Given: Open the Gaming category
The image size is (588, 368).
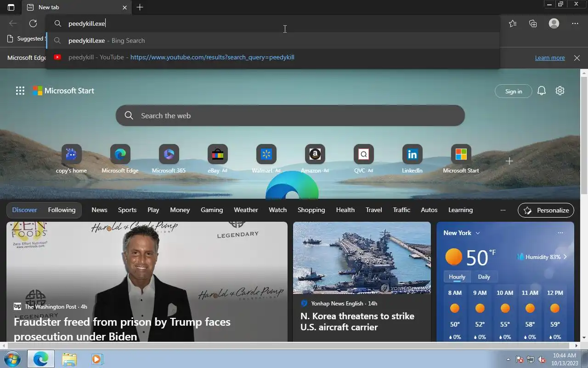Looking at the screenshot, I should pyautogui.click(x=212, y=210).
